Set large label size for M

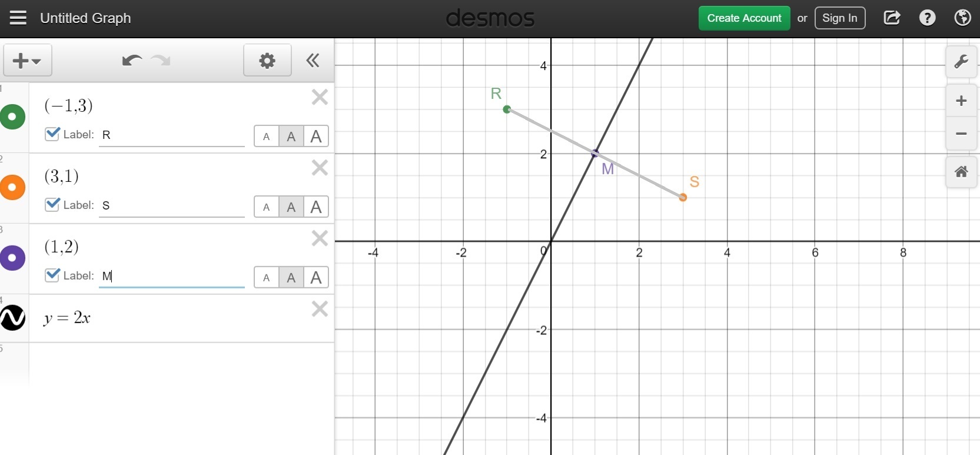[316, 277]
